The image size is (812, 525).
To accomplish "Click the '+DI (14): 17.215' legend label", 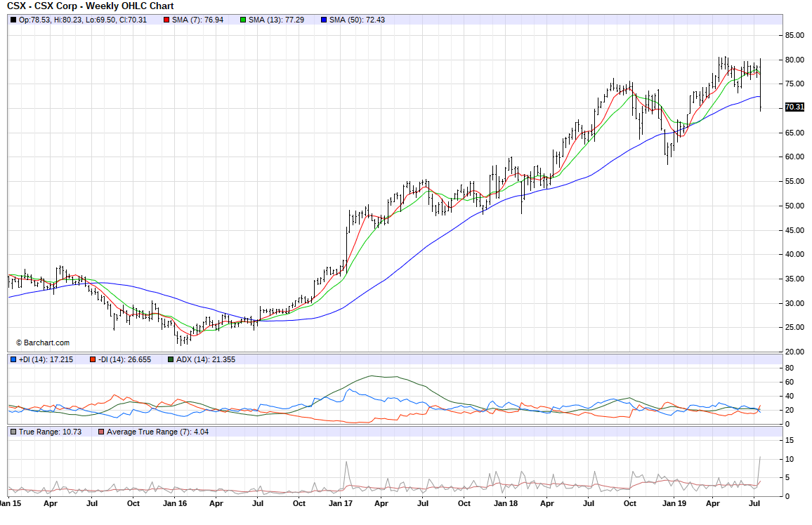I will (46, 359).
